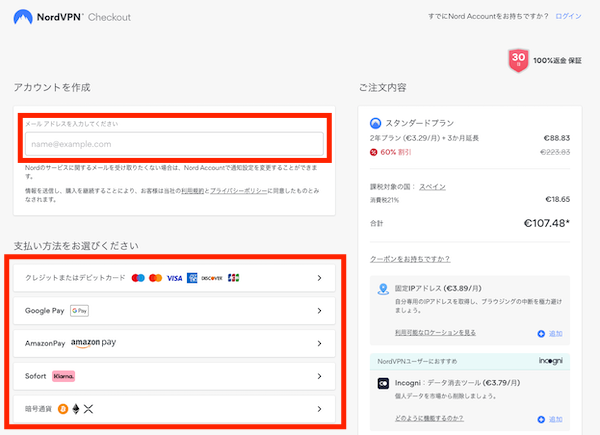Expand the Google Pay payment option
Viewport: 600px width, 435px height.
click(174, 311)
